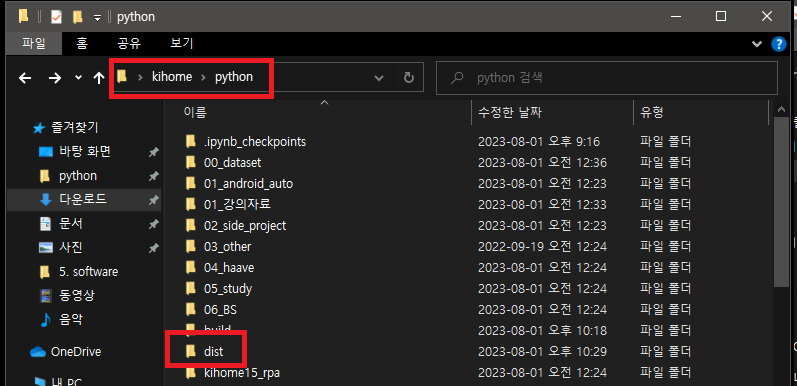
Task: Select the kihome15_rpa folder
Action: pyautogui.click(x=241, y=373)
